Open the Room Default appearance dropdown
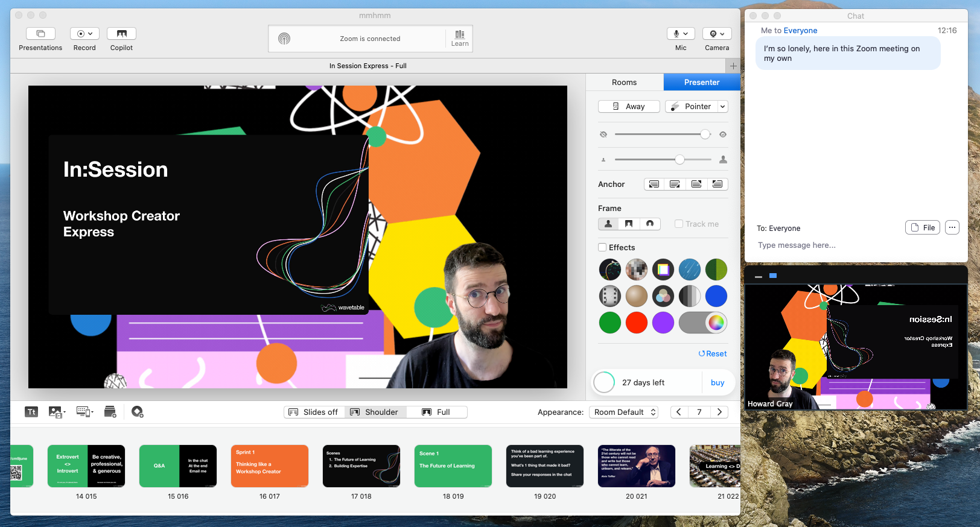 (623, 412)
